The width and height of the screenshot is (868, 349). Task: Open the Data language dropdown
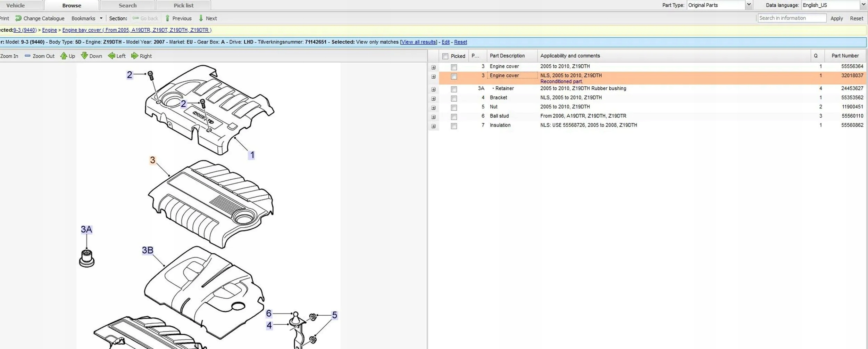[x=863, y=5]
